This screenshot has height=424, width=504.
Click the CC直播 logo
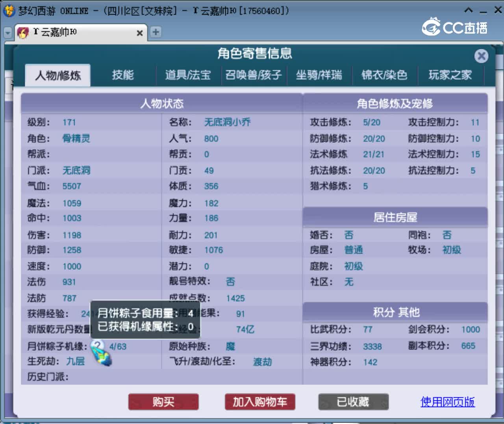point(455,27)
